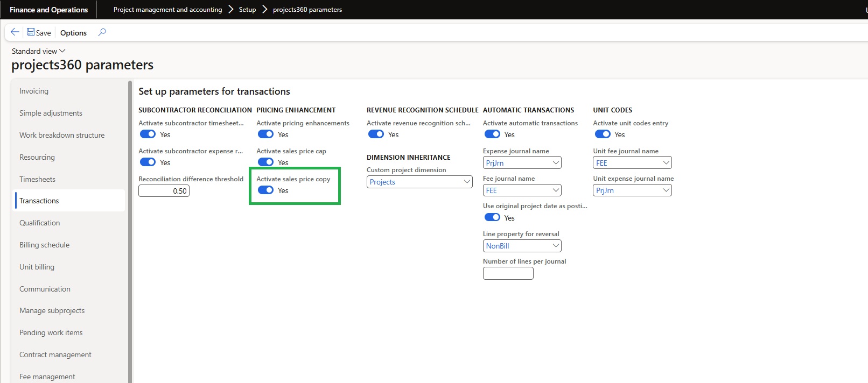The width and height of the screenshot is (868, 383).
Task: Open the Options menu
Action: (x=73, y=33)
